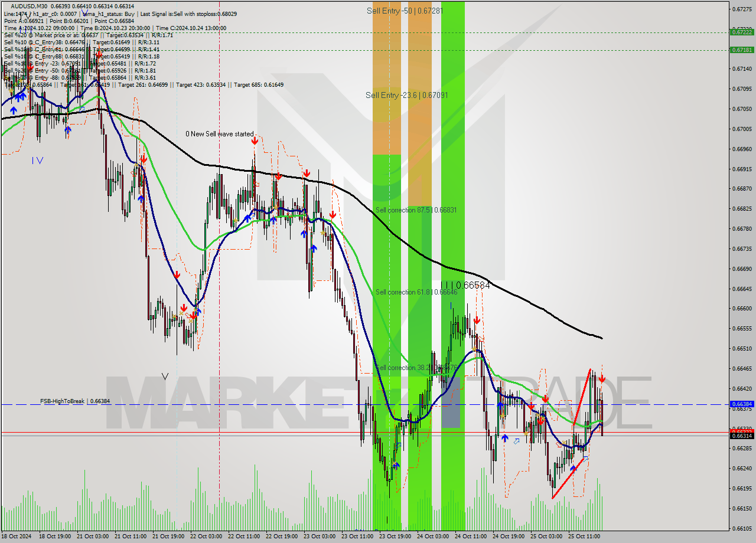Click the 'Sell correction 38.2' label
This screenshot has width=756, height=543.
(x=416, y=368)
